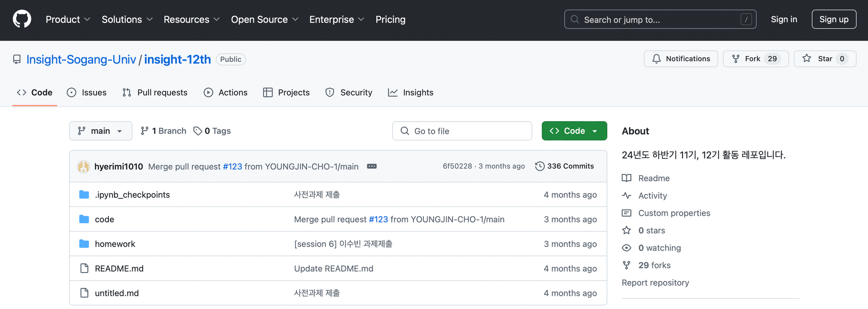Open 'Update README.md' commit message

click(334, 268)
